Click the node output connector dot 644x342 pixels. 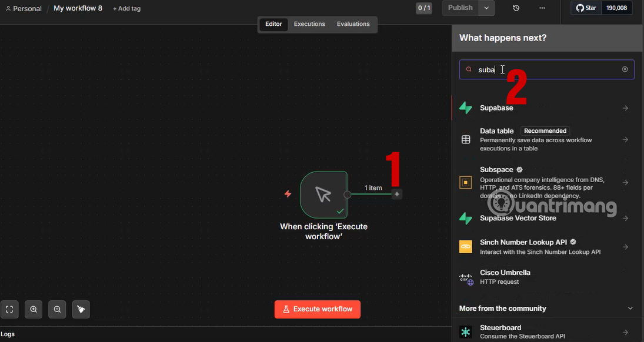click(x=348, y=195)
